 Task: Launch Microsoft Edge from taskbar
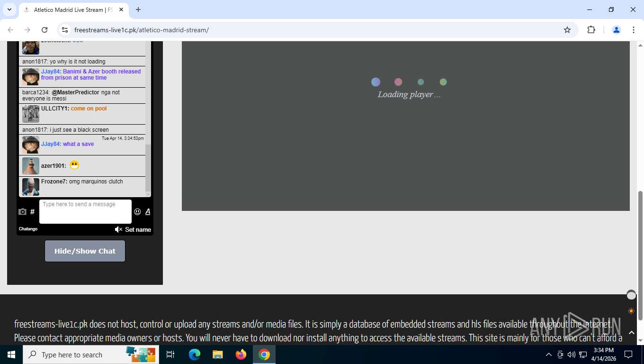tap(194, 355)
